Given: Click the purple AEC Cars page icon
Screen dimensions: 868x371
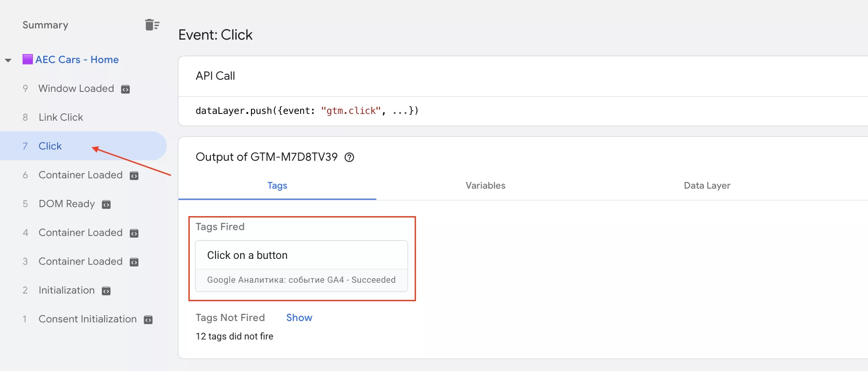Looking at the screenshot, I should click(27, 59).
